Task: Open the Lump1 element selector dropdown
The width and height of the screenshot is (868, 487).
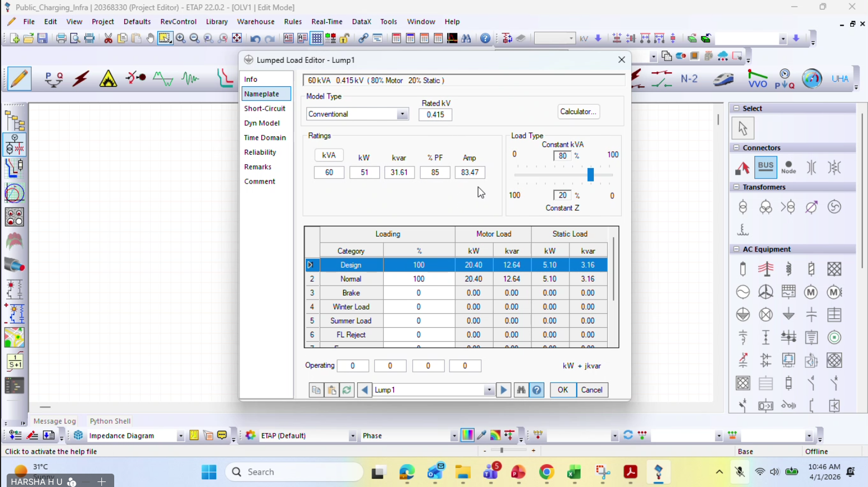Action: pos(489,390)
